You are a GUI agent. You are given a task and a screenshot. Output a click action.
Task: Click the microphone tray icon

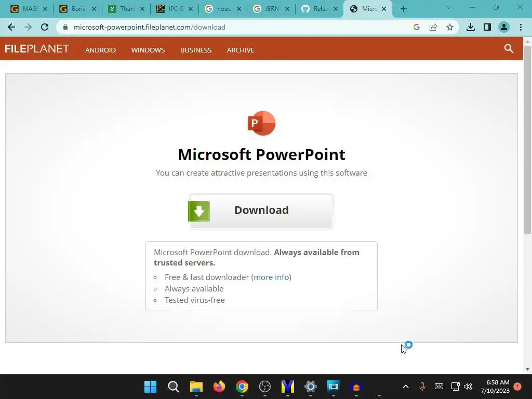(x=422, y=387)
